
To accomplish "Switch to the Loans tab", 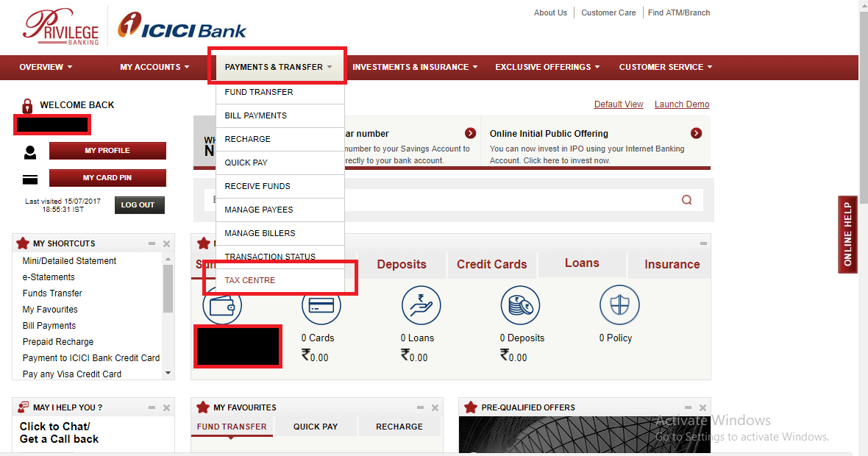I will (582, 263).
